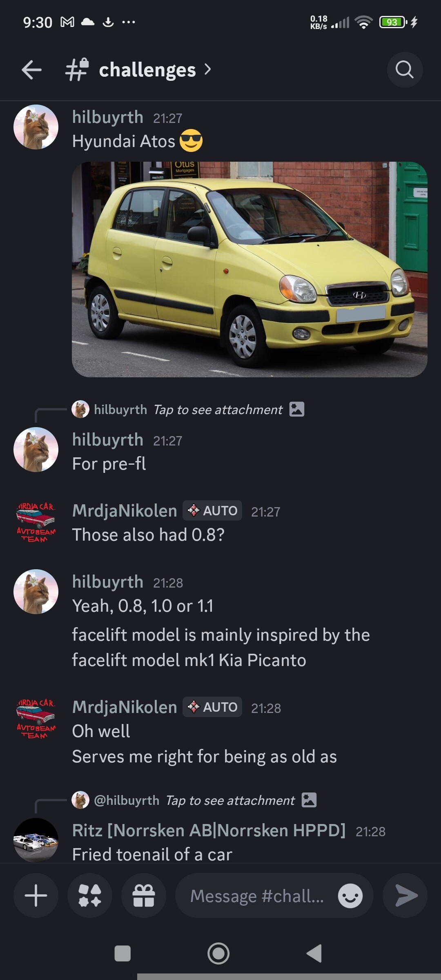Open the plus attachment button
The image size is (441, 980).
pos(36,895)
